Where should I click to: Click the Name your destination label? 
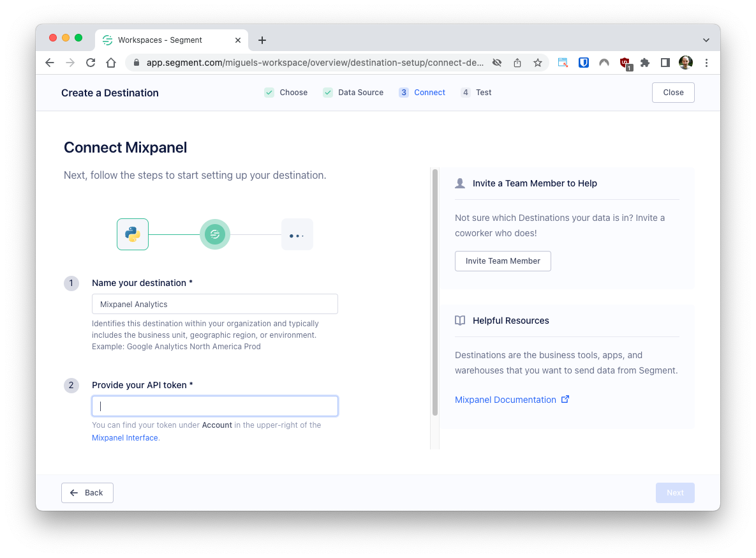click(142, 283)
